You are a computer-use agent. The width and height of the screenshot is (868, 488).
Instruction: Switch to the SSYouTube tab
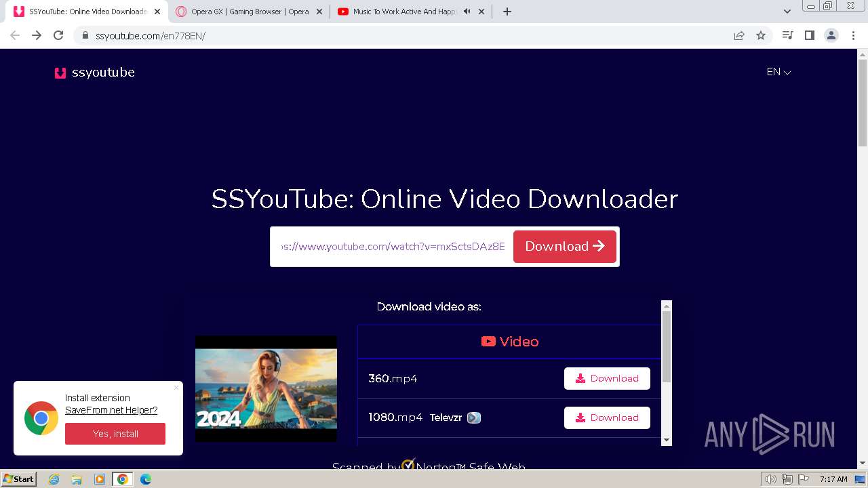click(x=86, y=12)
